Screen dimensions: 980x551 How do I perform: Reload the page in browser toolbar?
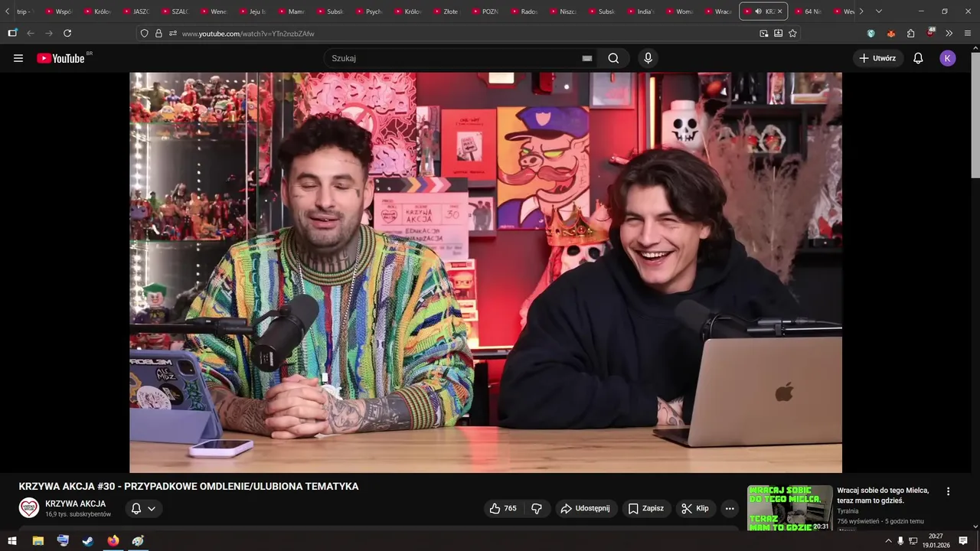[x=67, y=34]
